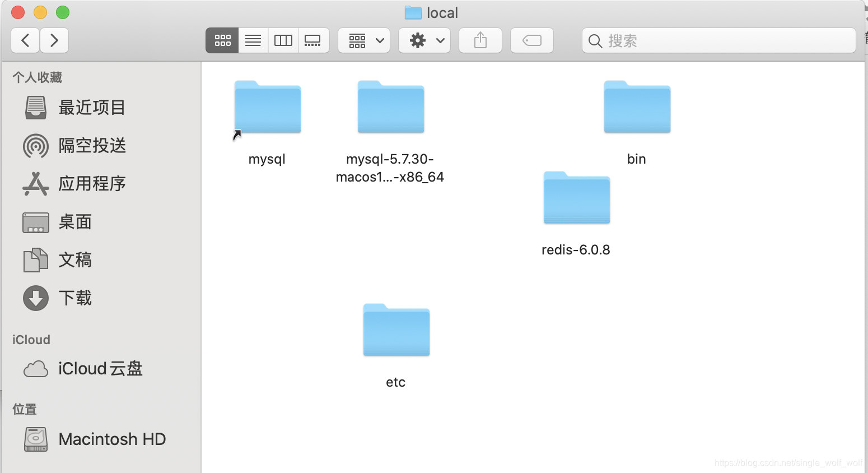
Task: Switch to column view
Action: tap(283, 40)
